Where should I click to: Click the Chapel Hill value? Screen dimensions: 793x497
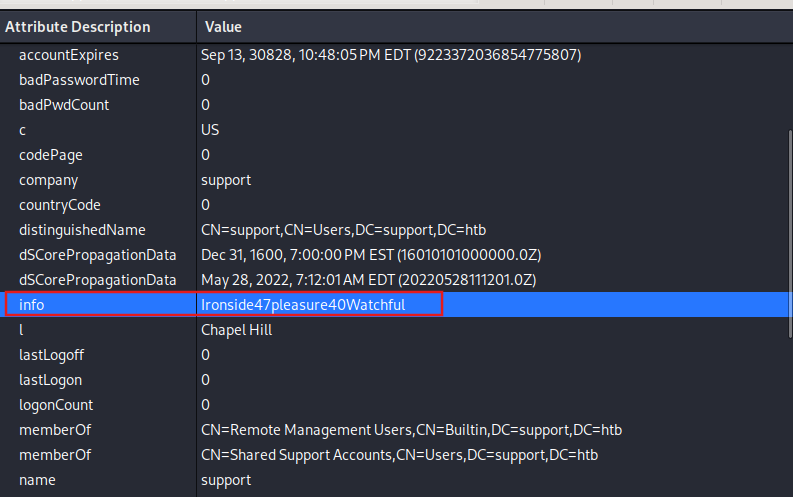click(x=237, y=330)
